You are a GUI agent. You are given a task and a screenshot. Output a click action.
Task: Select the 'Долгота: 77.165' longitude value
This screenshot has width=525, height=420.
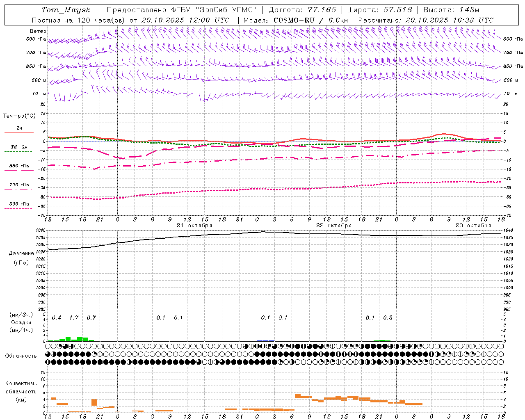tap(302, 10)
